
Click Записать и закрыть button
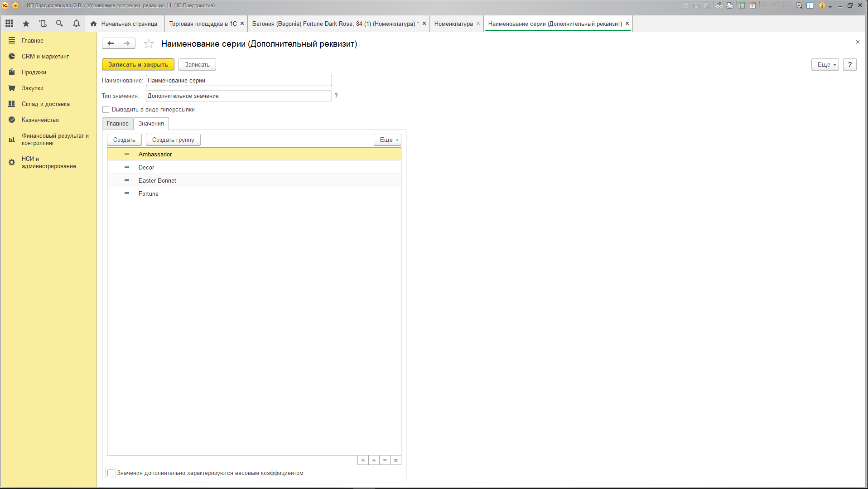pyautogui.click(x=138, y=65)
